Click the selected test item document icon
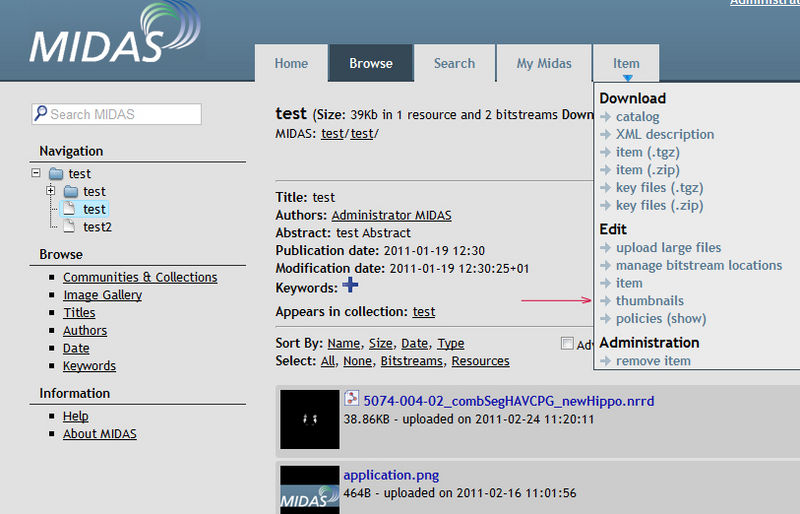800x514 pixels. 70,209
